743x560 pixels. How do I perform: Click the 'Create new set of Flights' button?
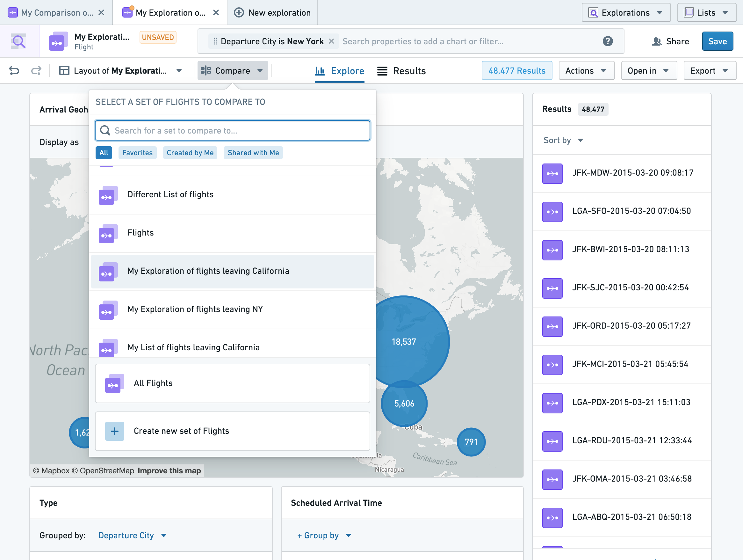pos(233,431)
